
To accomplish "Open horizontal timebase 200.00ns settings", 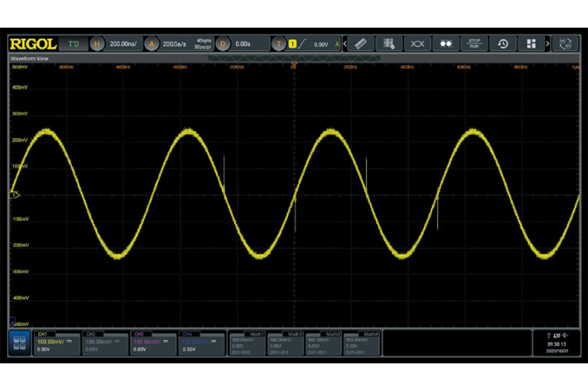I will point(122,44).
